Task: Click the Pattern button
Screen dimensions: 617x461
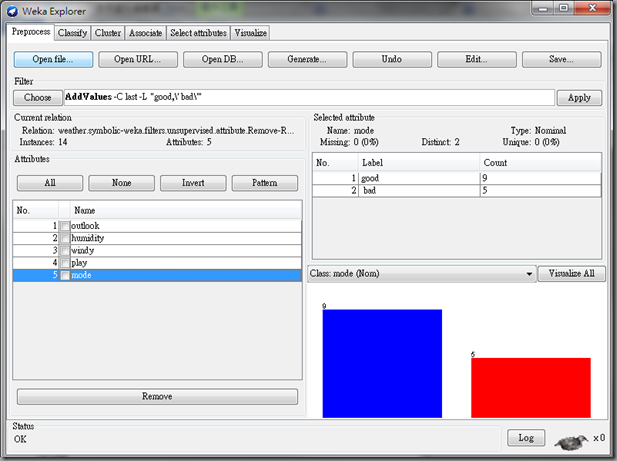Action: pyautogui.click(x=265, y=183)
